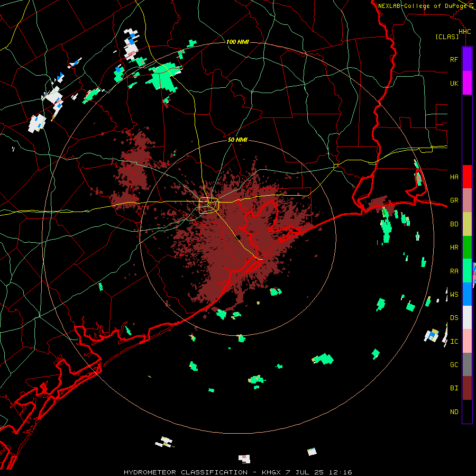Pick the mint green RA legend swatch
Viewport: 476px width, 476px height.
[467, 271]
